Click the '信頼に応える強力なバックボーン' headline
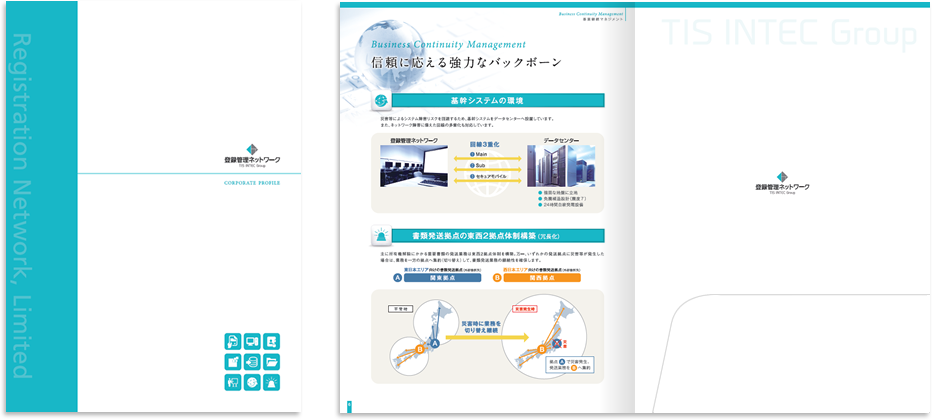Viewport: 932px width, 420px height. point(467,62)
